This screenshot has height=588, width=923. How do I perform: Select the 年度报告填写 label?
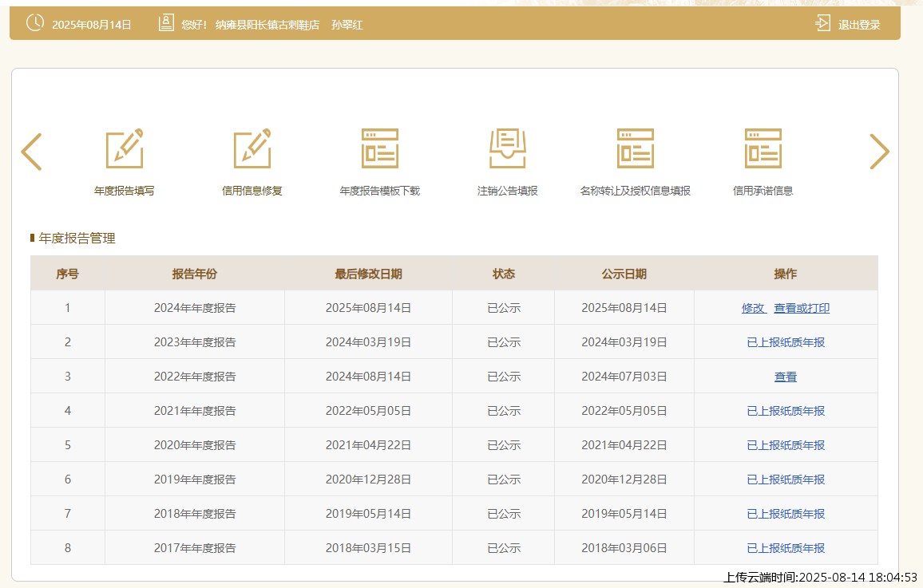[x=125, y=191]
